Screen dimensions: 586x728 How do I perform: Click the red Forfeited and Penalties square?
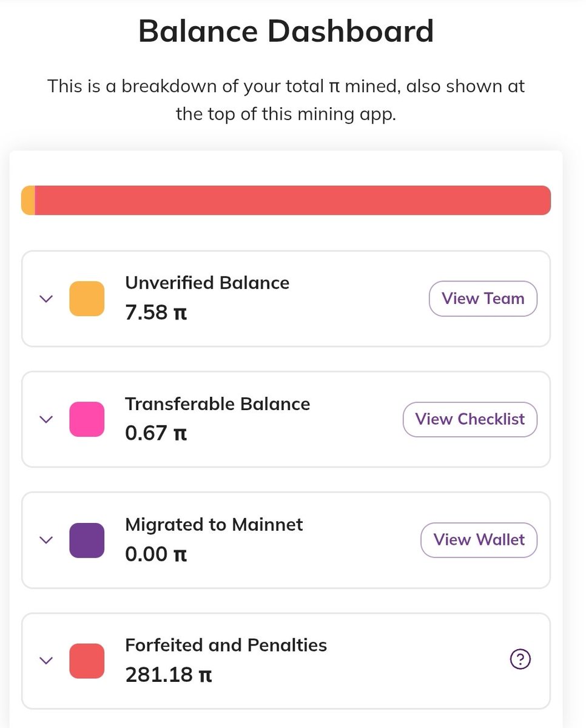87,661
